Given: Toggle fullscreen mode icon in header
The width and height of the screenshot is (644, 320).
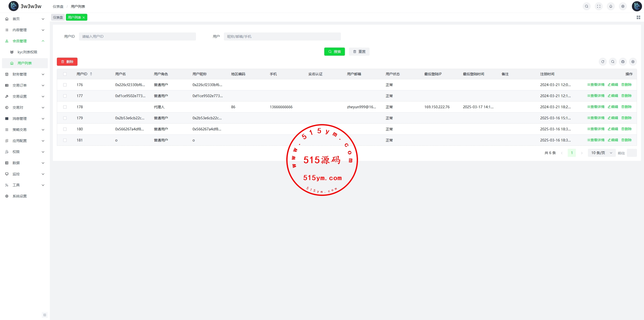Looking at the screenshot, I should [x=598, y=6].
